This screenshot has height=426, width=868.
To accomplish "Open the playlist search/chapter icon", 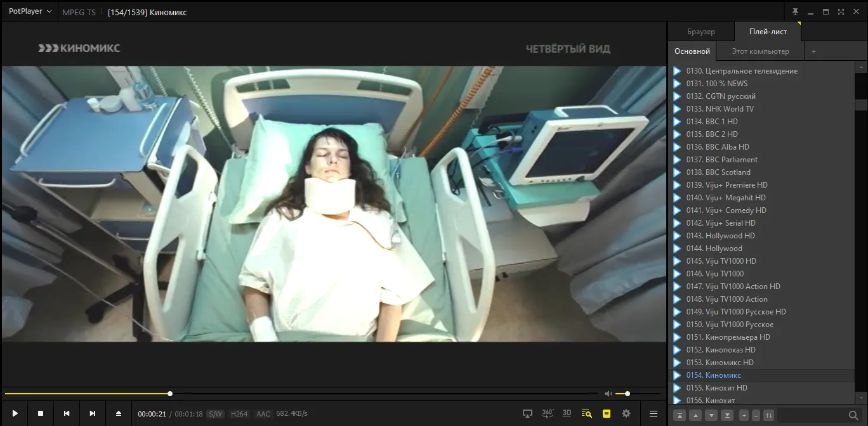I will (x=586, y=413).
